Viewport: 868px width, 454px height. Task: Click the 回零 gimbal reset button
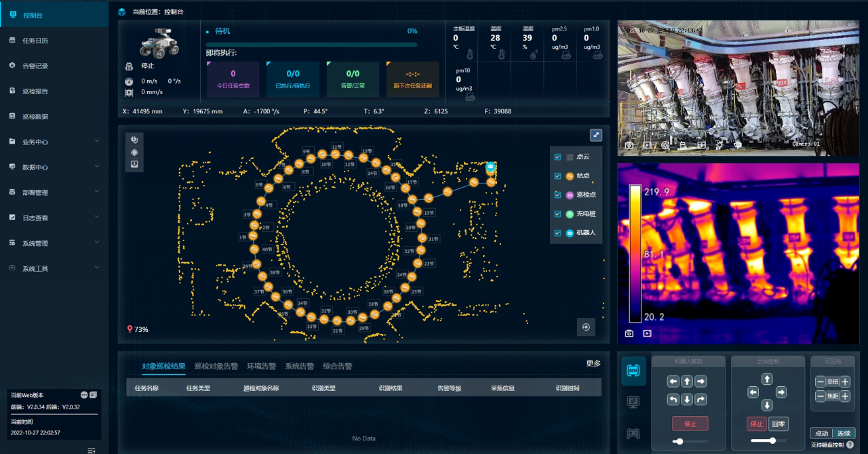click(779, 424)
